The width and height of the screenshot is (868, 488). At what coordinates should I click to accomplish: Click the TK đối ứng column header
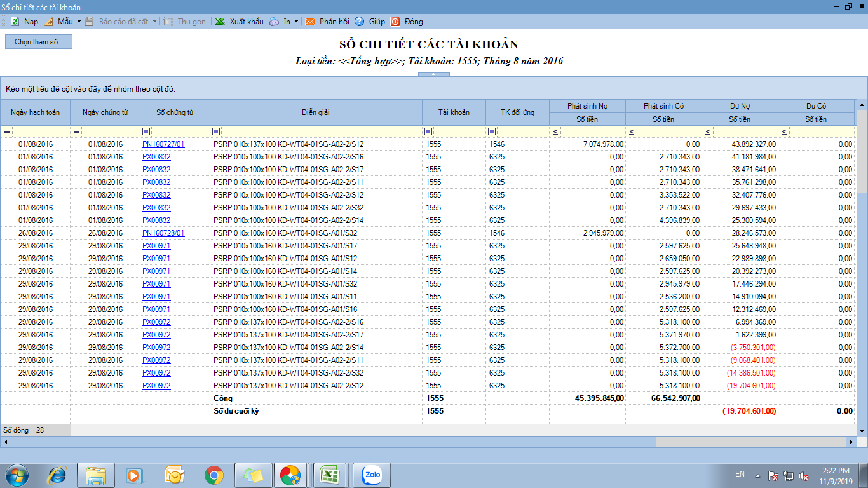[x=517, y=112]
